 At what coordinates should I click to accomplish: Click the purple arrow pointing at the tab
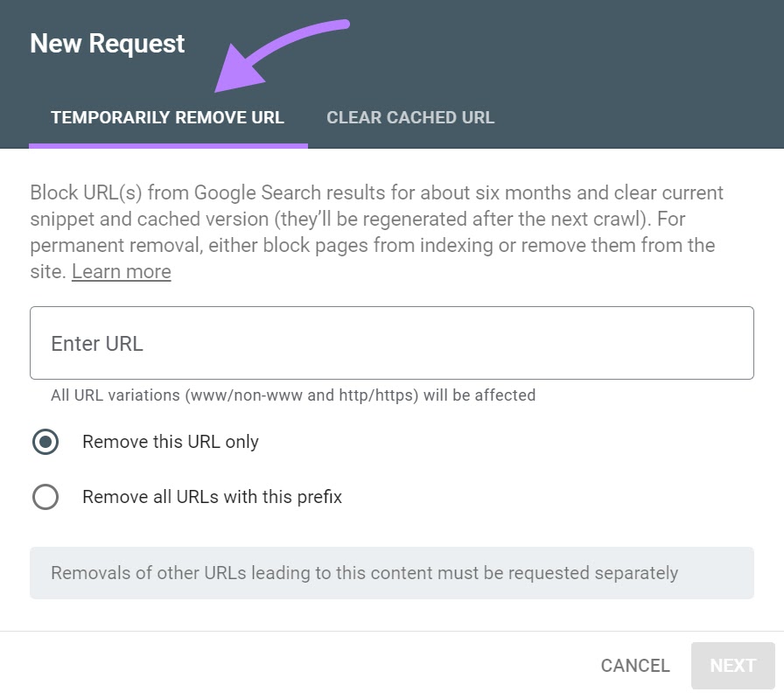(x=280, y=52)
